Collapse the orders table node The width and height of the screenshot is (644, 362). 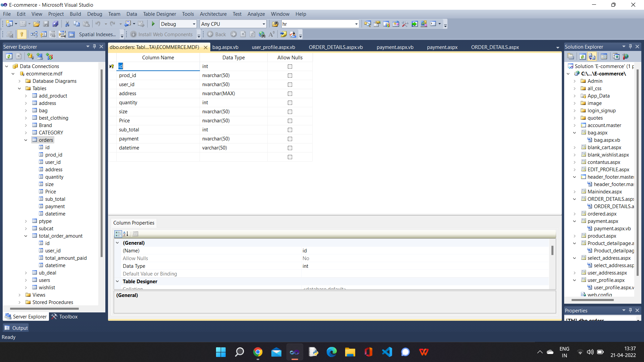point(25,140)
